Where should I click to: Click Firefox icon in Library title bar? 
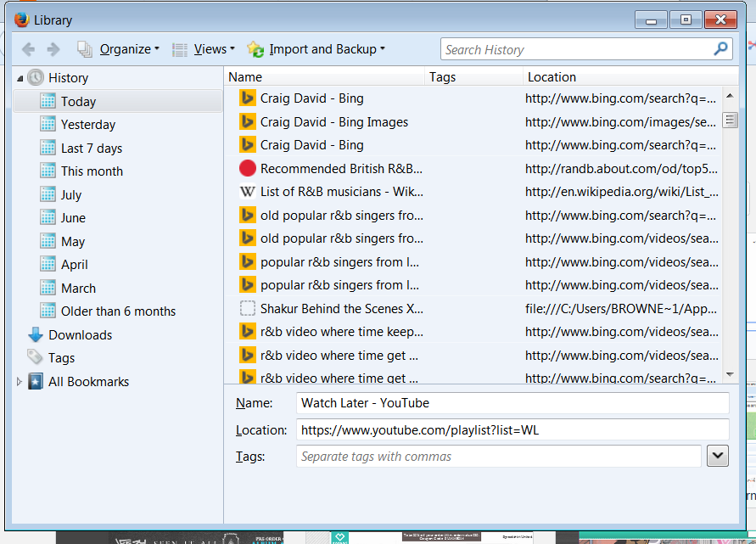22,20
